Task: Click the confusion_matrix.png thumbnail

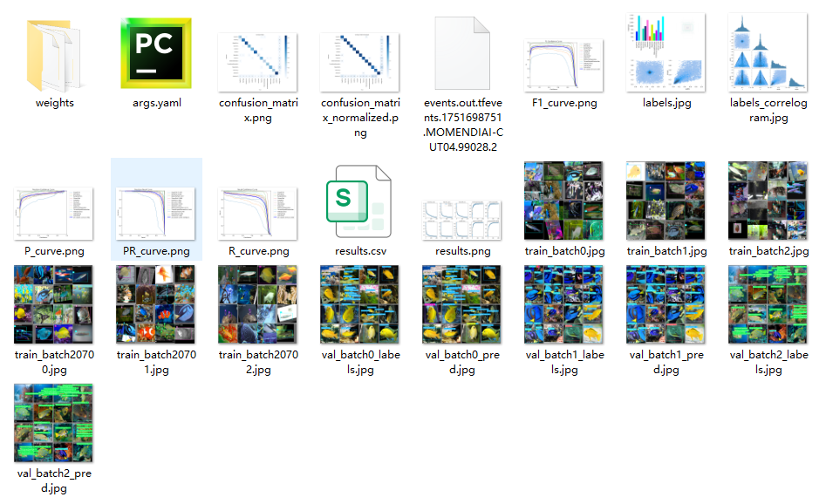Action: pyautogui.click(x=258, y=63)
